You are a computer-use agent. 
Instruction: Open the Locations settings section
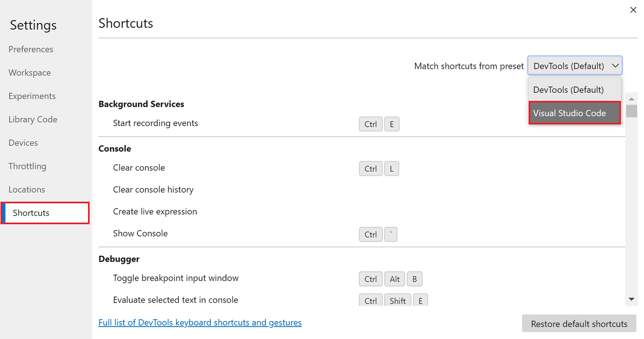point(27,189)
